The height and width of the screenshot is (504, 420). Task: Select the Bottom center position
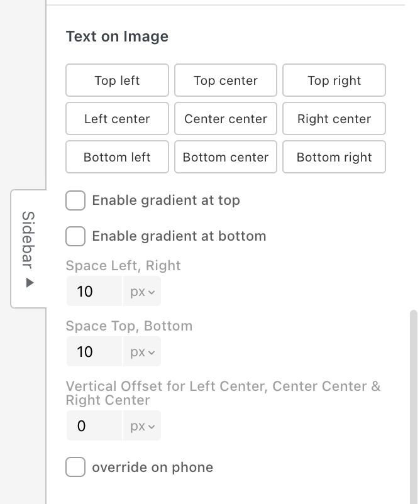(x=226, y=157)
